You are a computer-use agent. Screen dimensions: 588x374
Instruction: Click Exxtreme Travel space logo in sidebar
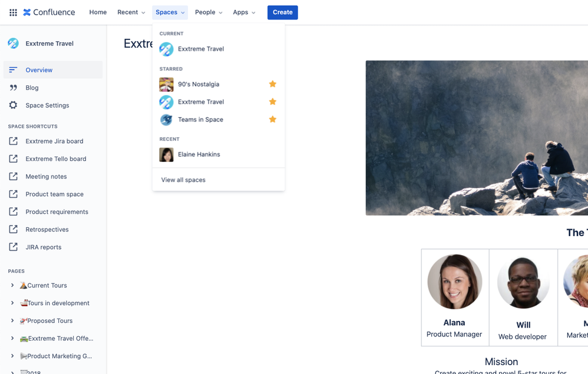pos(13,44)
